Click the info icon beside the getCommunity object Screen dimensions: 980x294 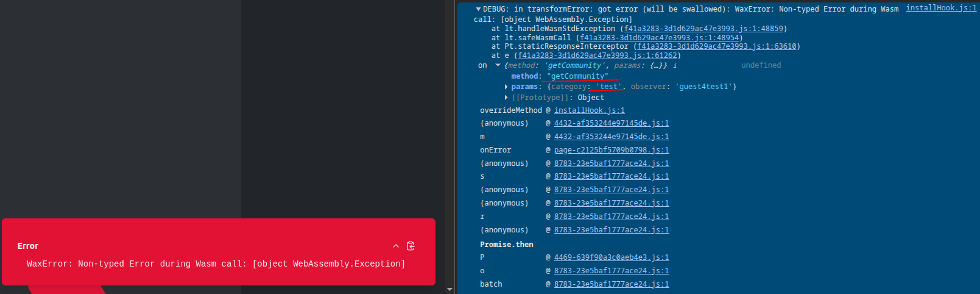click(x=675, y=65)
